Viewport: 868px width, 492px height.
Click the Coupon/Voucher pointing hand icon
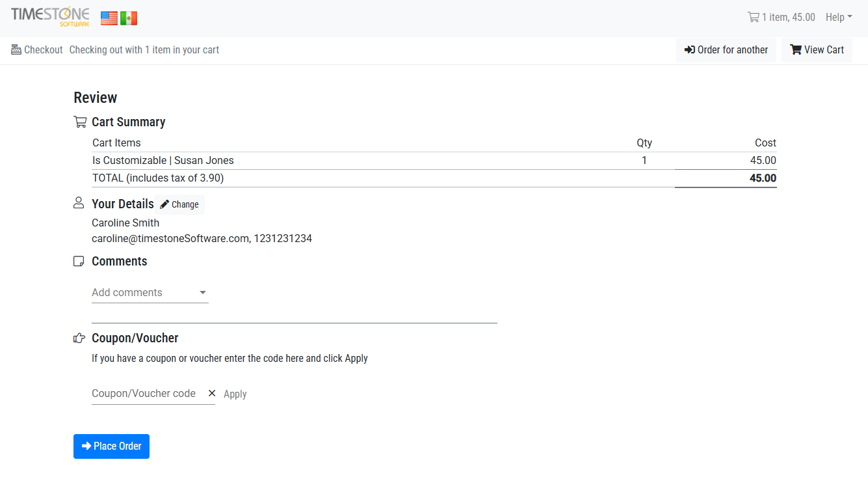[x=79, y=338]
